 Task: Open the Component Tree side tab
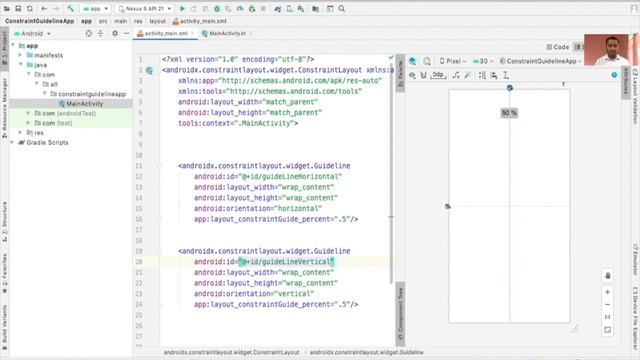click(400, 313)
